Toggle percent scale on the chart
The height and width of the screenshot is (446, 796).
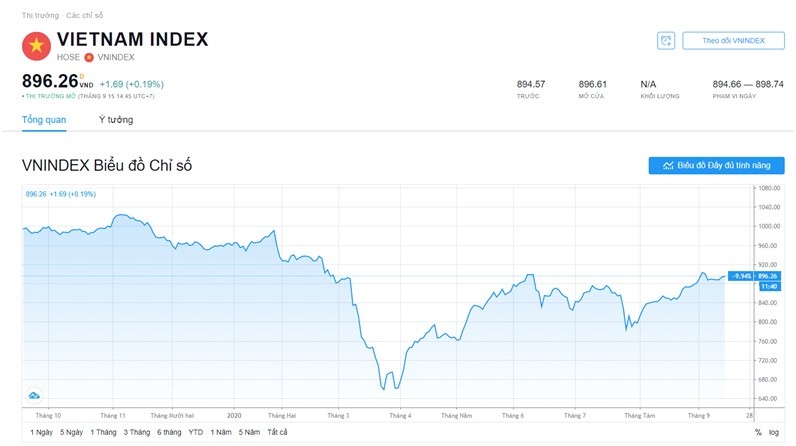coord(758,432)
